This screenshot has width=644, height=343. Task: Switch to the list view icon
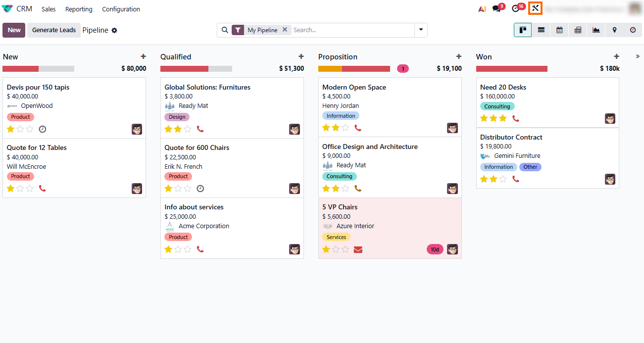tap(541, 30)
